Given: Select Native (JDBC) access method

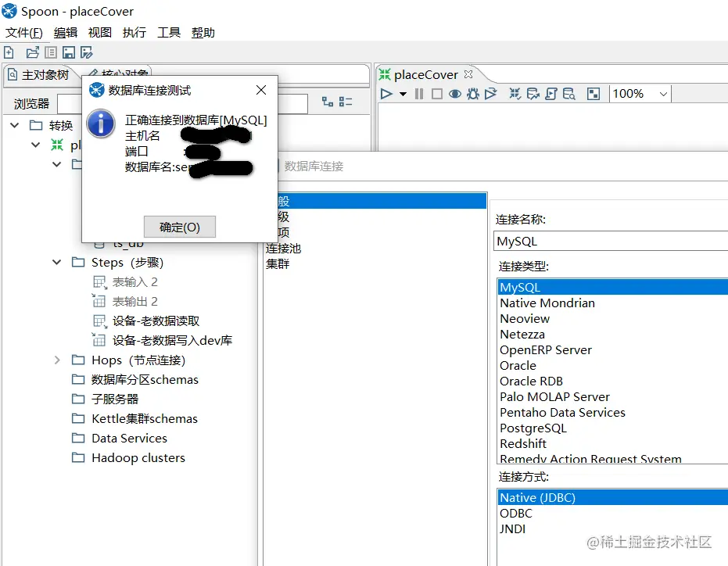Looking at the screenshot, I should pyautogui.click(x=613, y=498).
